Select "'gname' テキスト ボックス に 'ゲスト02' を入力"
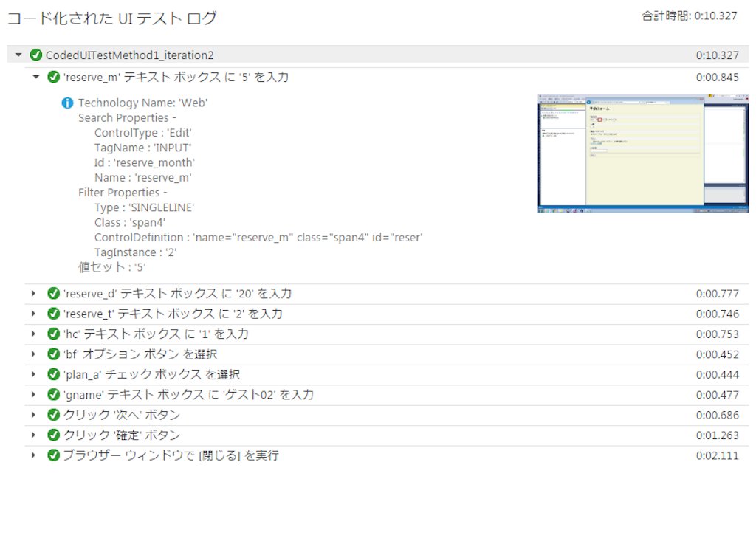This screenshot has width=756, height=544. [188, 395]
